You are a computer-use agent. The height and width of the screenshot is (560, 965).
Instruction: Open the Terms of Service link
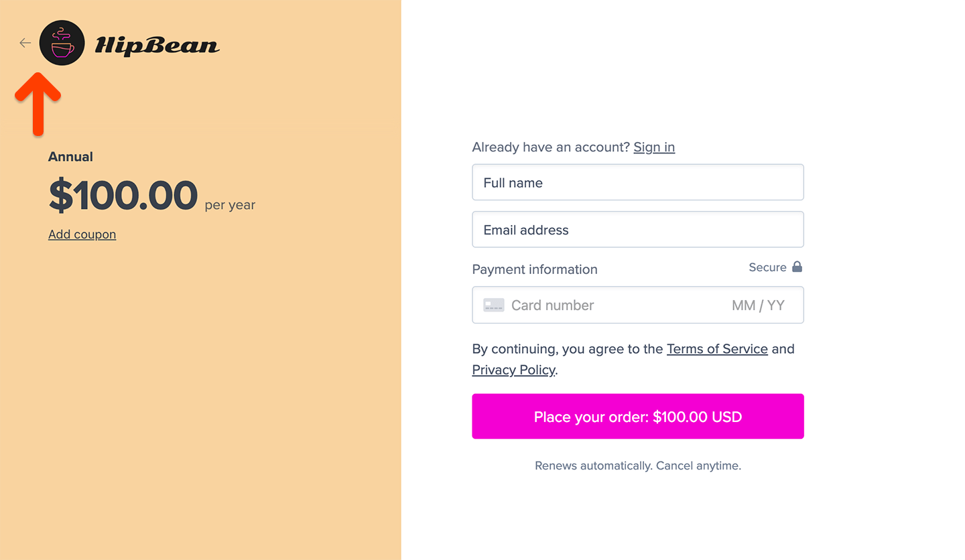tap(717, 349)
